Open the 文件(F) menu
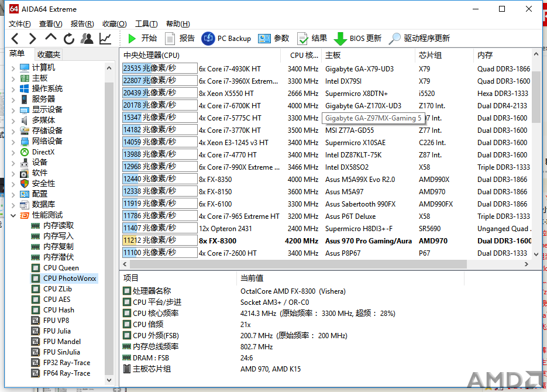 coord(19,24)
